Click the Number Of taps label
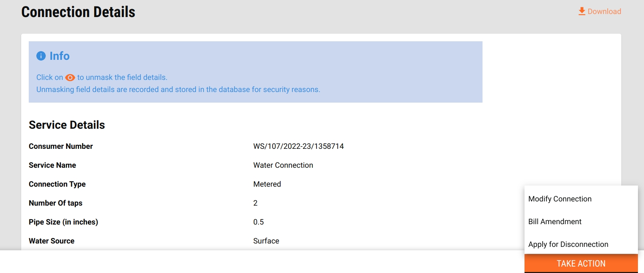The width and height of the screenshot is (644, 273). tap(56, 203)
